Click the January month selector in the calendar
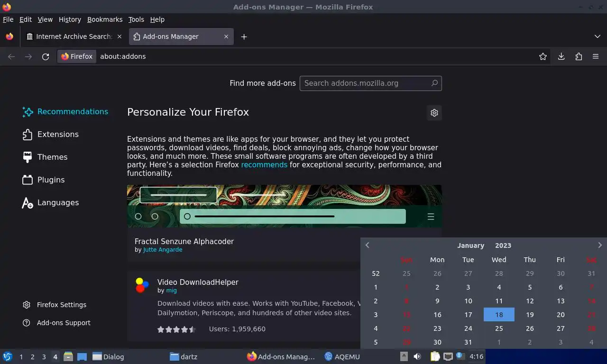 coord(470,246)
